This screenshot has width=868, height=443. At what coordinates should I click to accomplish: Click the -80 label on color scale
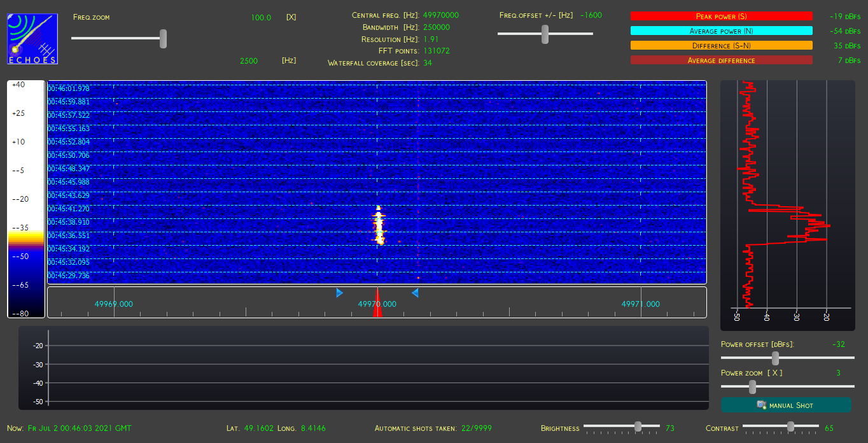(x=19, y=313)
